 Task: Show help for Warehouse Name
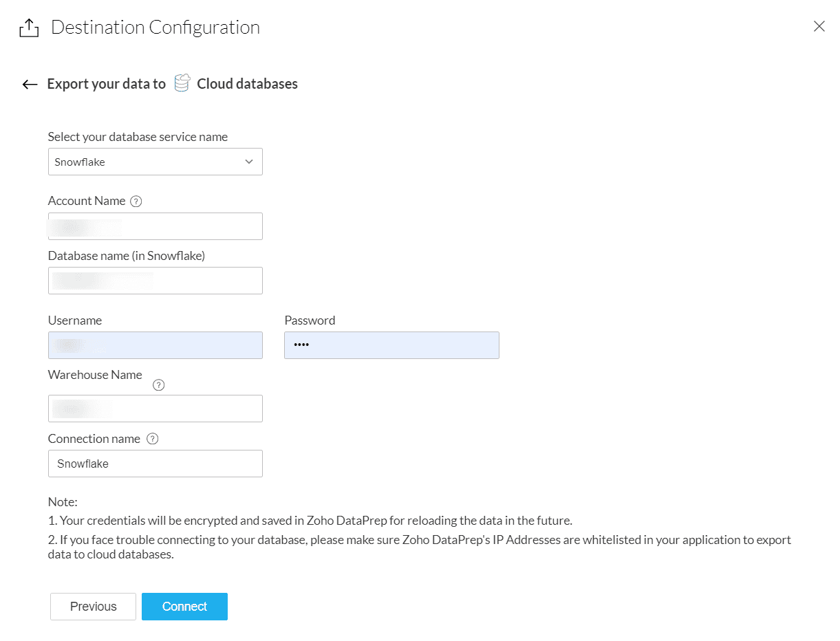pos(158,385)
